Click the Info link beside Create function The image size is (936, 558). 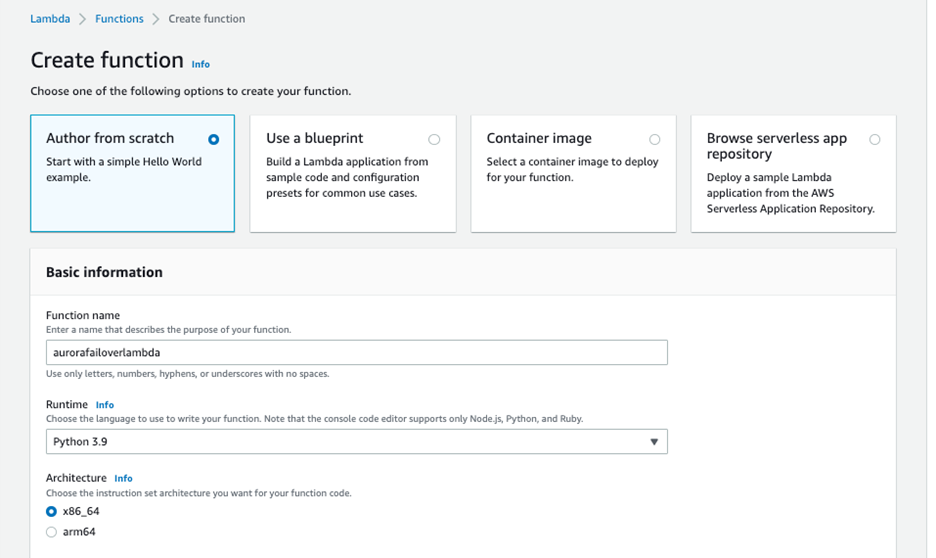[x=201, y=64]
